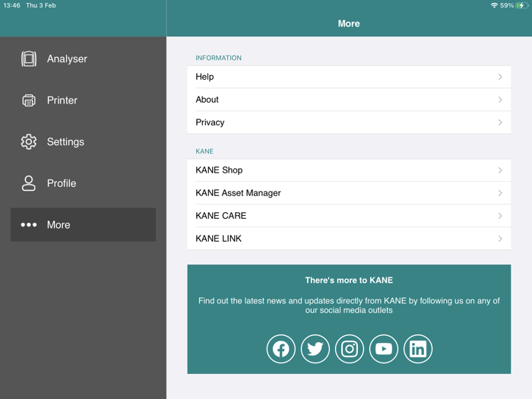Tap the battery charging icon
Screen dimensions: 532x399
tap(522, 5)
